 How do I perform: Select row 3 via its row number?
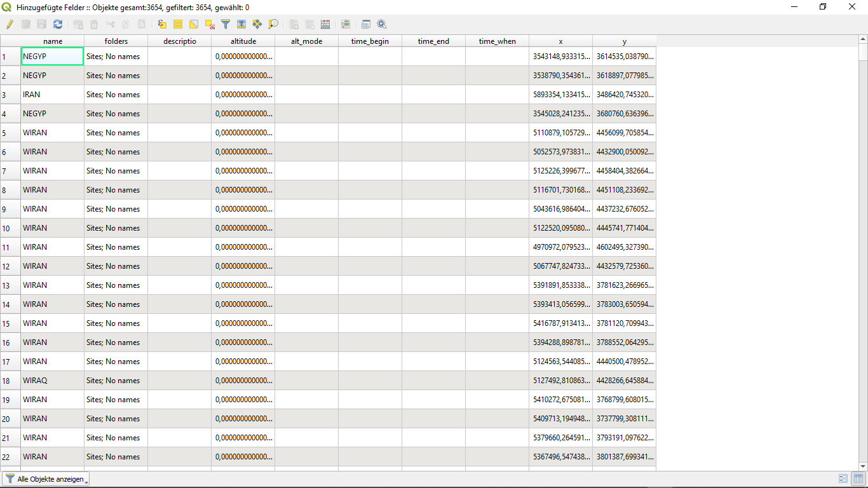(10, 95)
